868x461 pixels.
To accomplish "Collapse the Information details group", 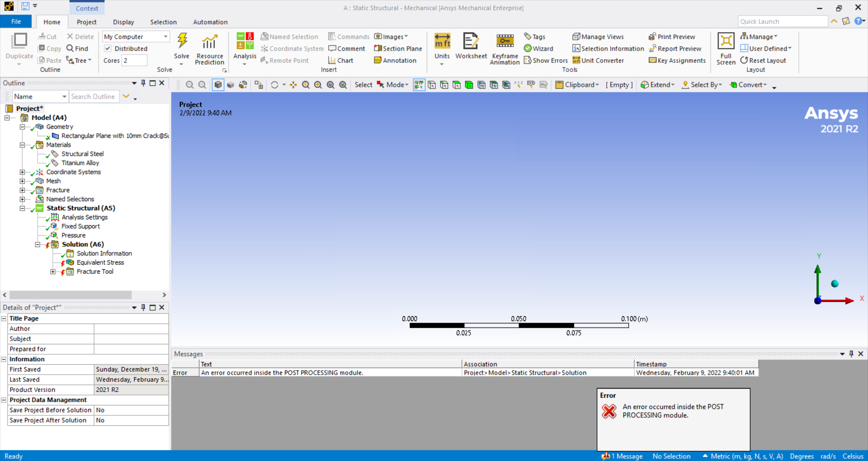I will (4, 359).
